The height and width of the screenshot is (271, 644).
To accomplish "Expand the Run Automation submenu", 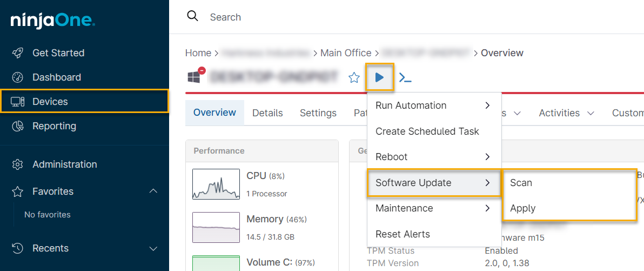I will tap(434, 105).
